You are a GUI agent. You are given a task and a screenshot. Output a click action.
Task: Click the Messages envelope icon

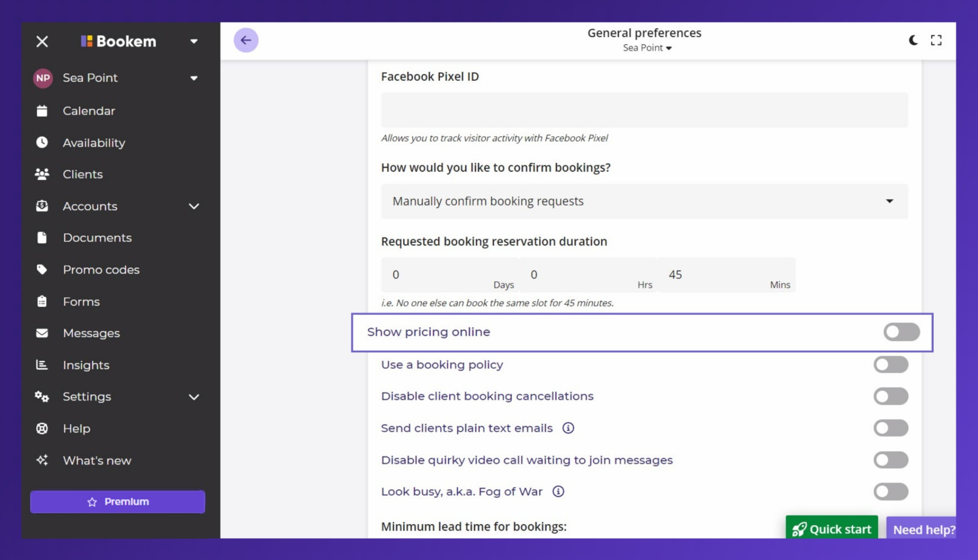42,333
